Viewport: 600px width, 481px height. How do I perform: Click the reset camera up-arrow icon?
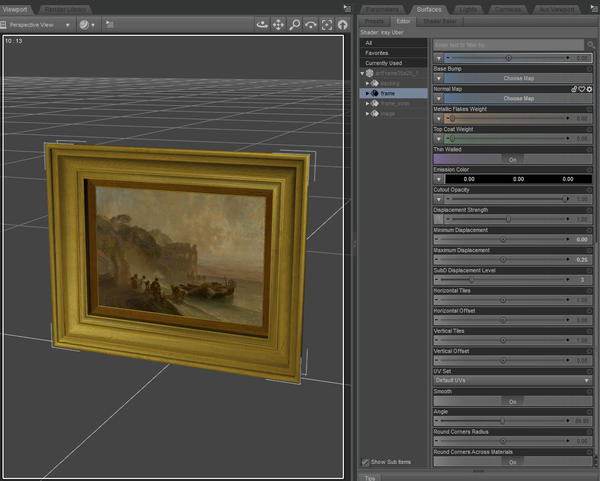coord(342,25)
